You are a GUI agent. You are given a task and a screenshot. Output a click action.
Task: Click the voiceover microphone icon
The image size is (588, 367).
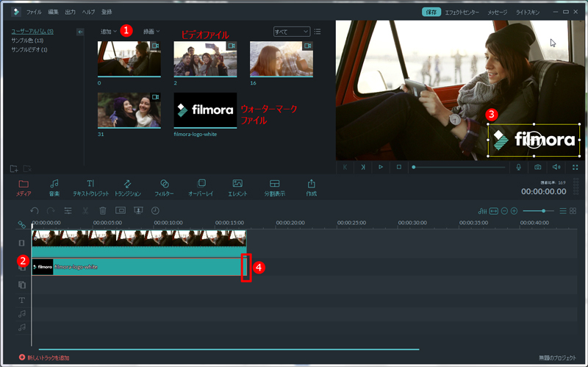click(x=519, y=168)
